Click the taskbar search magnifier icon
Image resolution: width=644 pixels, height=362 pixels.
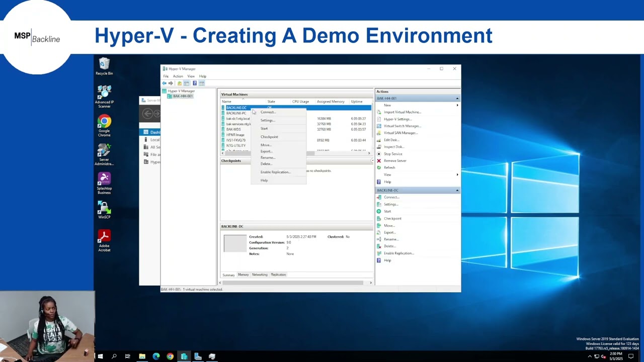pos(114,356)
